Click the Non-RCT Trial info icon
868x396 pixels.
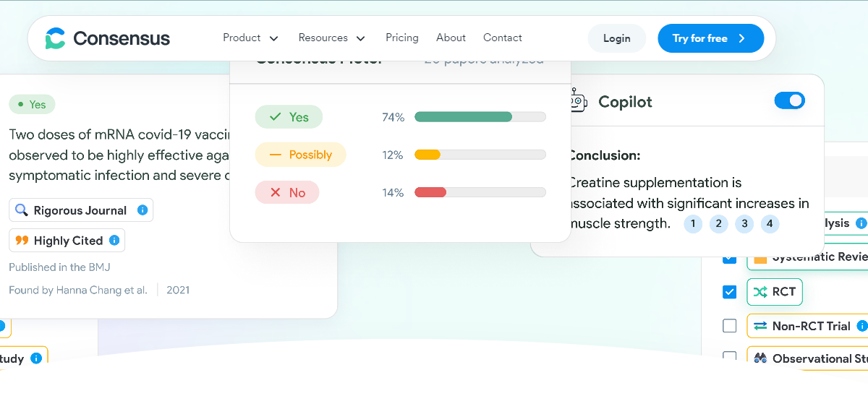click(861, 326)
